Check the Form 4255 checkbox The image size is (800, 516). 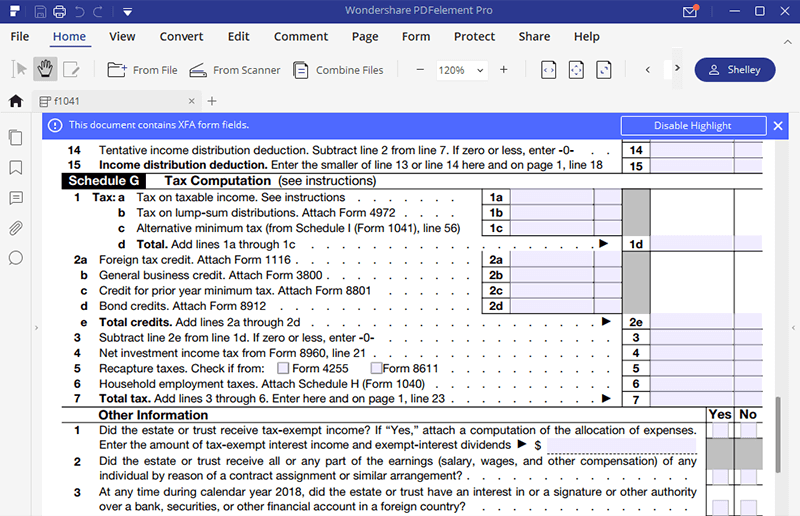point(283,368)
